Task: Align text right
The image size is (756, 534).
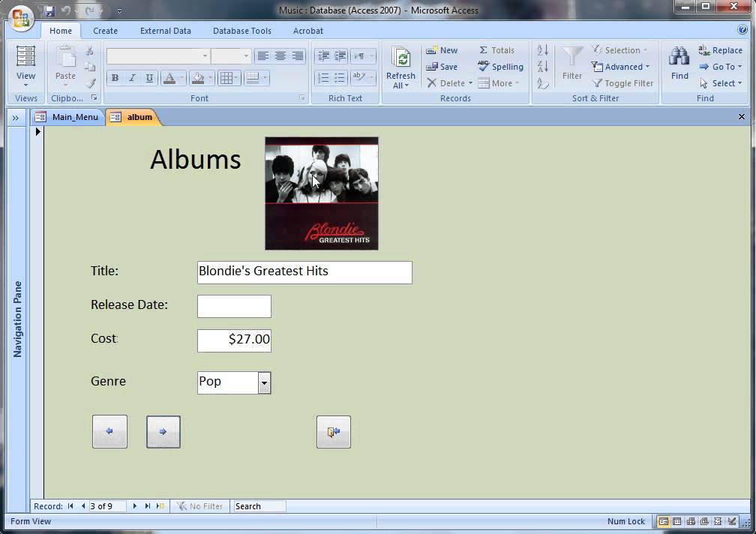Action: [x=298, y=56]
